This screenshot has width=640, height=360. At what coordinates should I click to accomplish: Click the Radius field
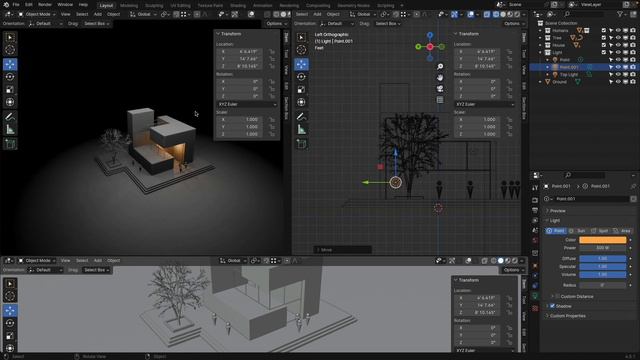[x=602, y=285]
